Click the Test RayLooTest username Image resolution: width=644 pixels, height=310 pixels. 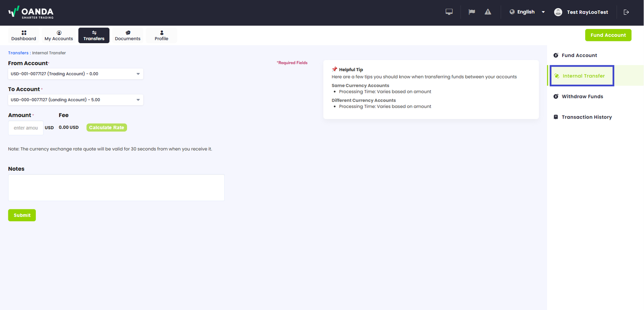click(587, 12)
